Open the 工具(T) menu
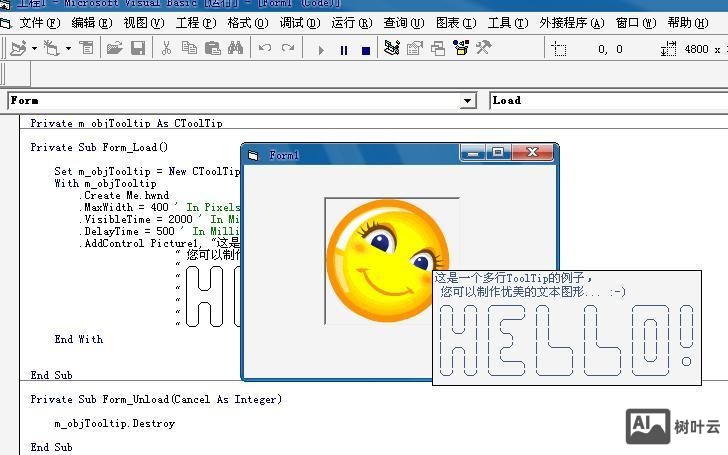Image resolution: width=728 pixels, height=455 pixels. coord(508,23)
